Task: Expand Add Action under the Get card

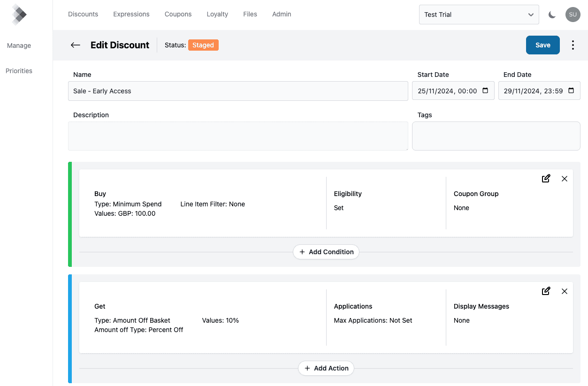Action: coord(326,368)
